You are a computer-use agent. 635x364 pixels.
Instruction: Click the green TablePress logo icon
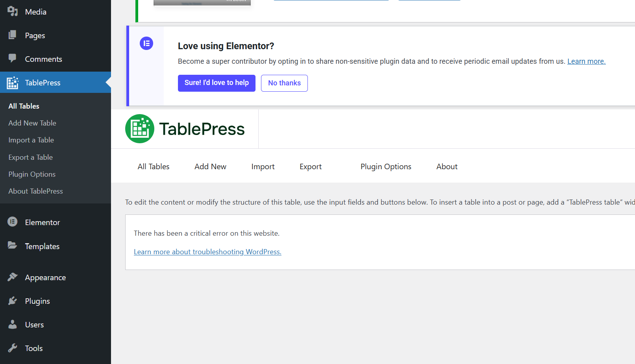pyautogui.click(x=140, y=129)
